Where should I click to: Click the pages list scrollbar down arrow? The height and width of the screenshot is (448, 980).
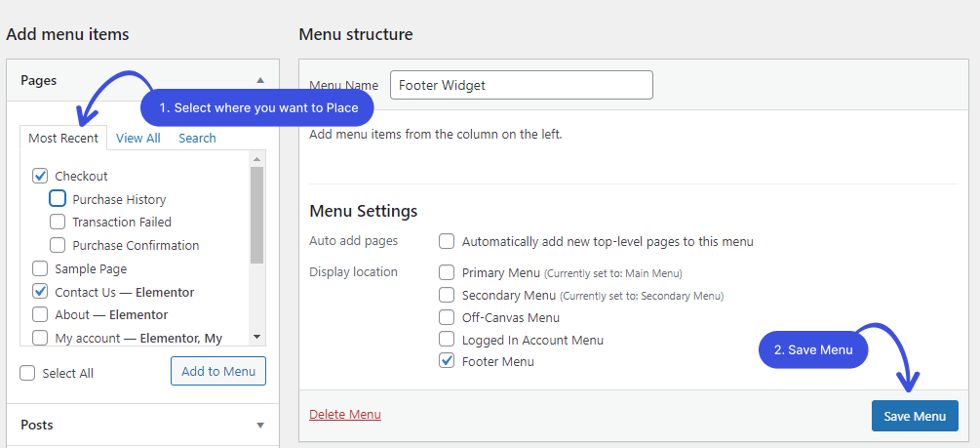point(256,337)
